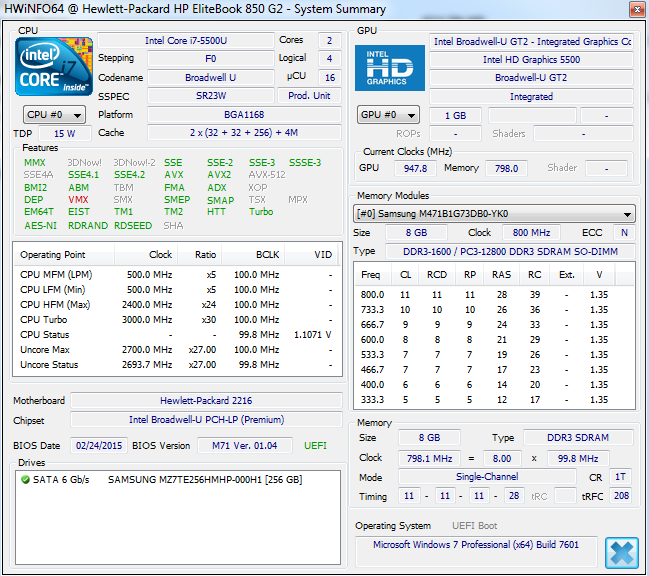This screenshot has width=649, height=576.
Task: Select the CPU HFM (Max) row
Action: click(x=177, y=305)
